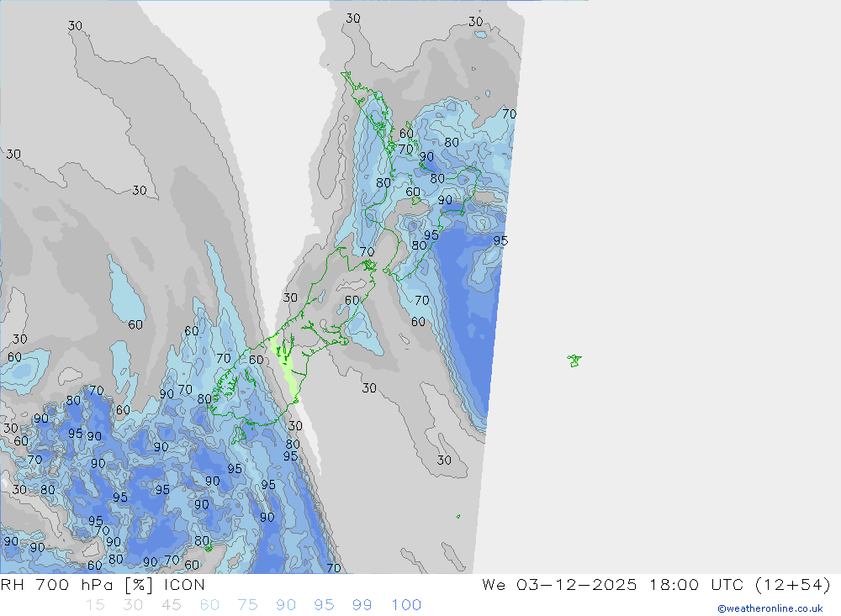Click legend value "75" in the color scale
This screenshot has height=616, width=841.
click(x=247, y=605)
